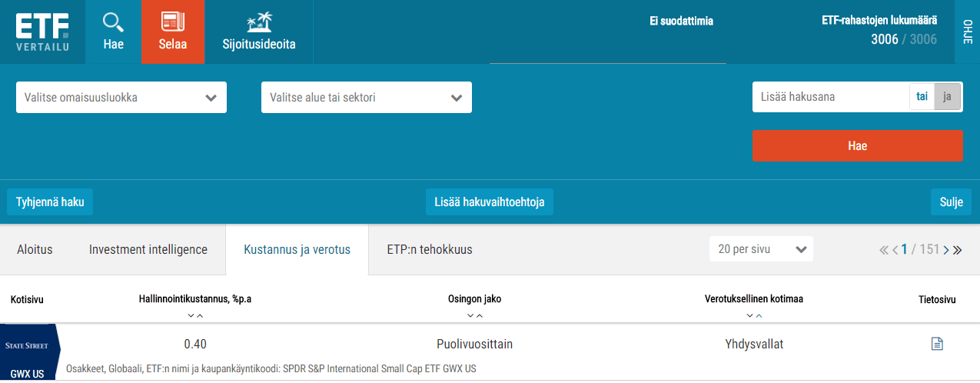Screen dimensions: 980x383
Task: Click the Tyhjennä haku button
Action: click(x=50, y=202)
